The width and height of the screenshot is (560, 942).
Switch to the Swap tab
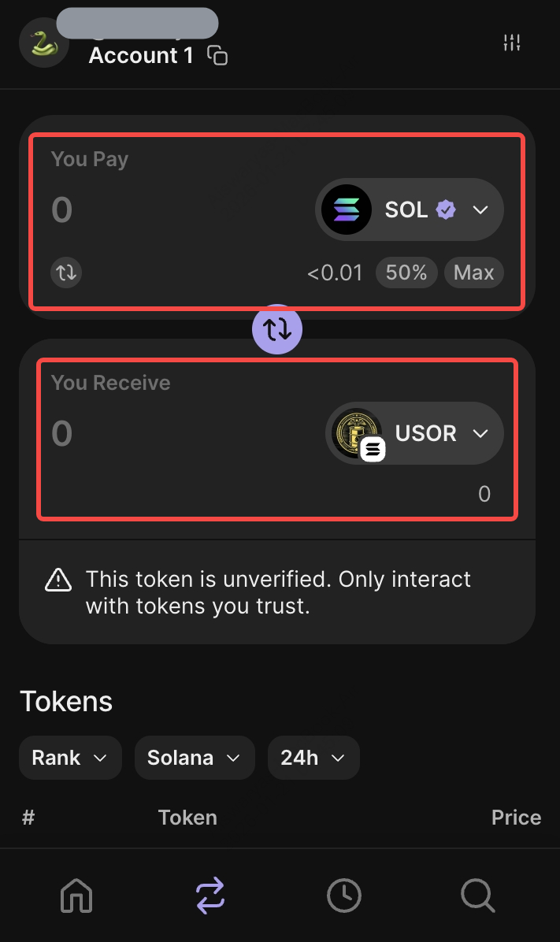210,896
